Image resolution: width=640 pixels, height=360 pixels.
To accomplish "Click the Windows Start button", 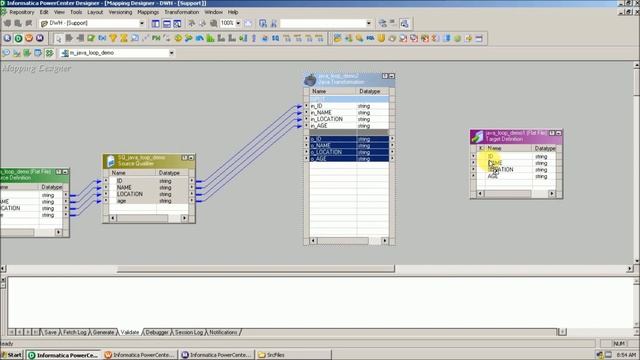I will [x=12, y=355].
